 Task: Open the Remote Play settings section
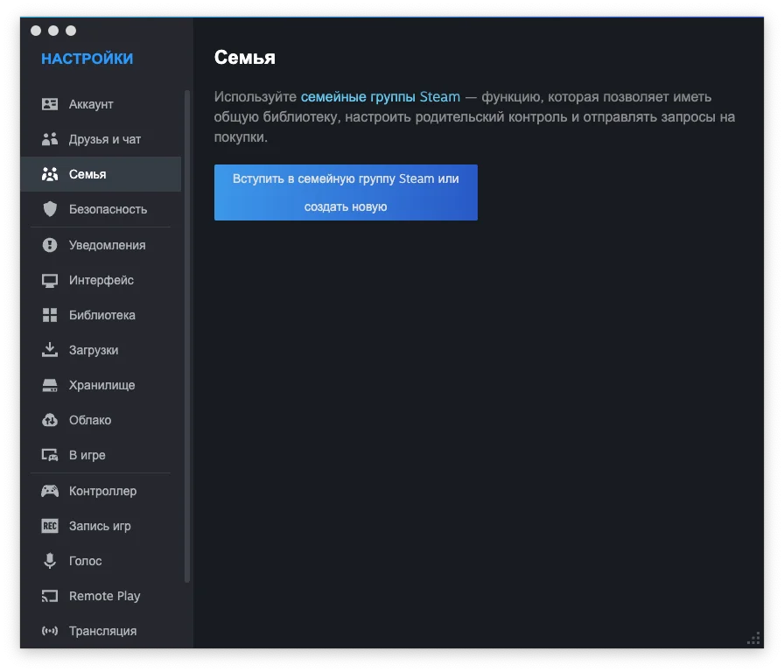(104, 596)
